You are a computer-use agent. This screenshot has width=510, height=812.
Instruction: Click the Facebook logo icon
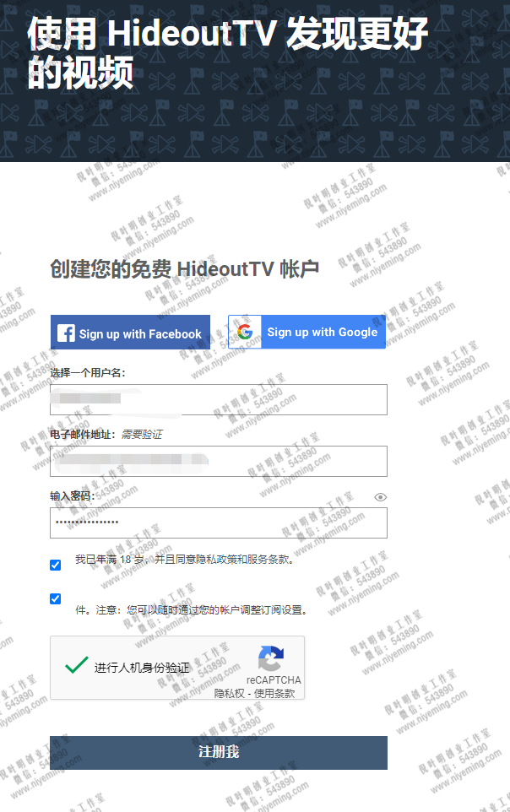[x=66, y=333]
